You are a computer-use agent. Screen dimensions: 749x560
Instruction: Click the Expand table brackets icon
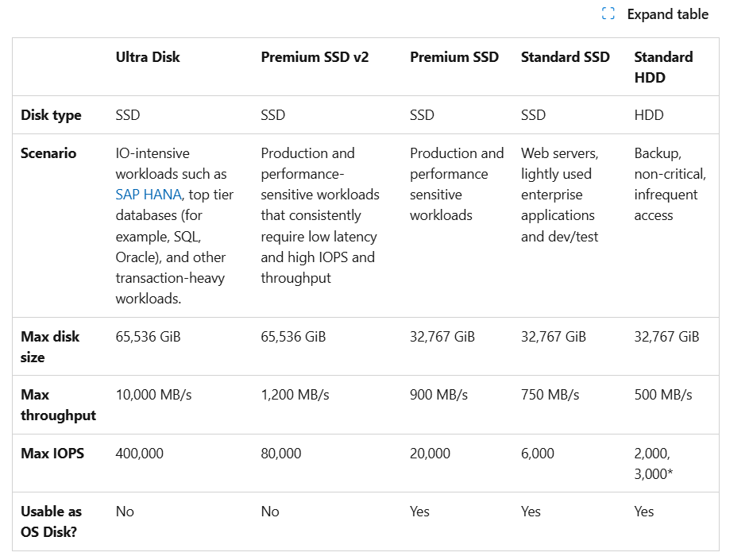(608, 14)
